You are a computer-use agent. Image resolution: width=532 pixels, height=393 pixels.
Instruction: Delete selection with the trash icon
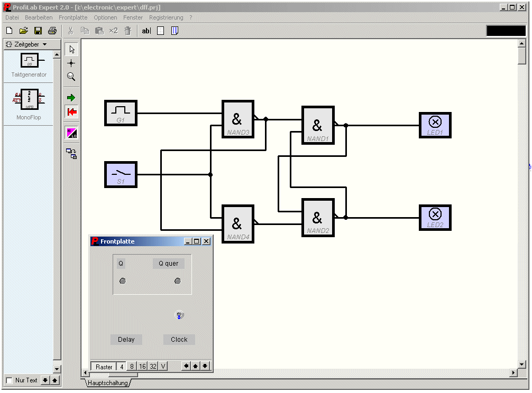127,31
